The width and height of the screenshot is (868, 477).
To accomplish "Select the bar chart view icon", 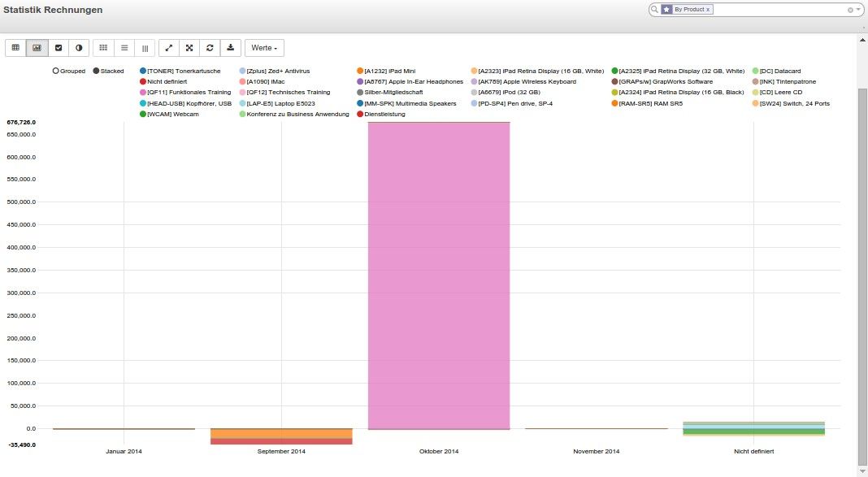I will pyautogui.click(x=37, y=48).
